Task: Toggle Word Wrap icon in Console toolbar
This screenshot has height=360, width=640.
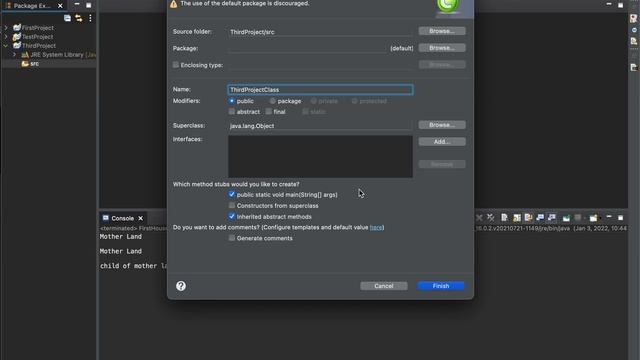Action: pos(528,218)
